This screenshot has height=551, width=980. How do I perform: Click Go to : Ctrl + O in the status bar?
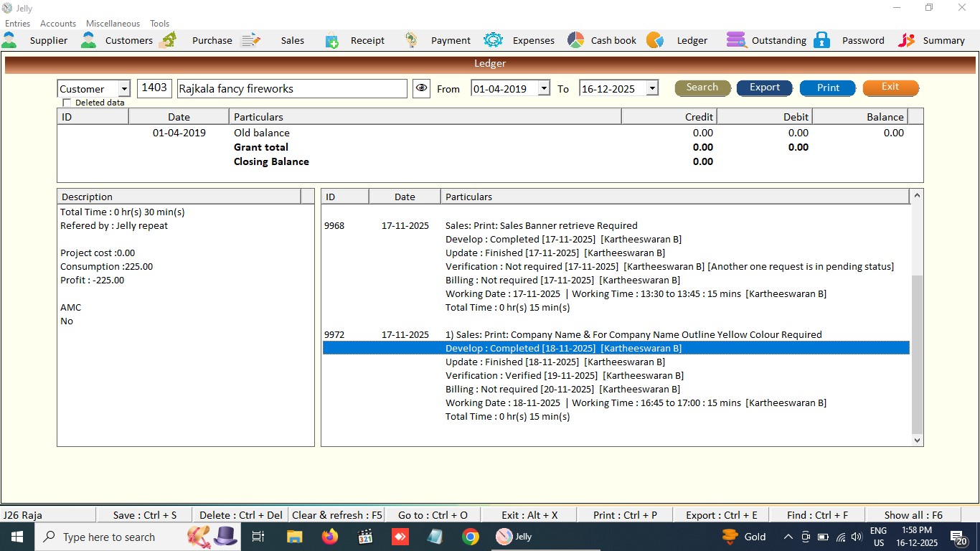click(433, 515)
